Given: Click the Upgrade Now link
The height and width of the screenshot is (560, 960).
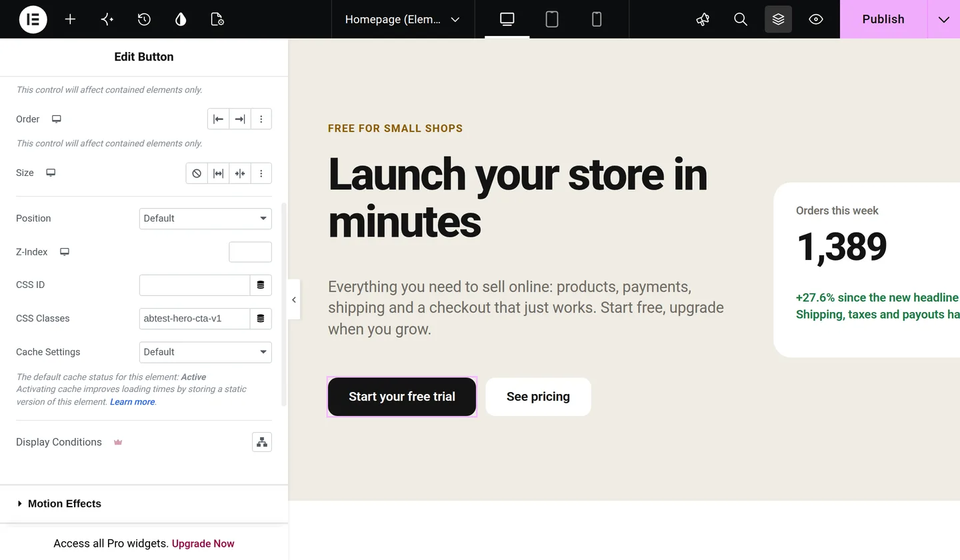Looking at the screenshot, I should [203, 543].
